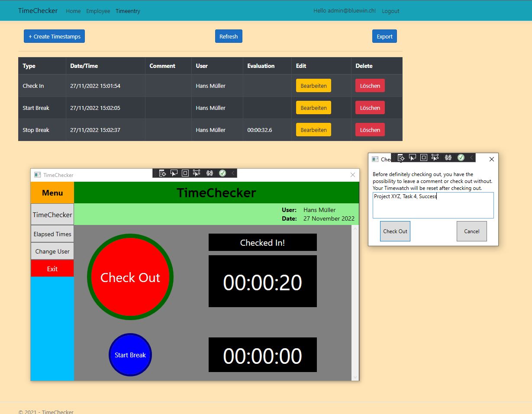Click the comment text field in the dialog
Viewport: 532px width, 414px height.
click(x=432, y=205)
